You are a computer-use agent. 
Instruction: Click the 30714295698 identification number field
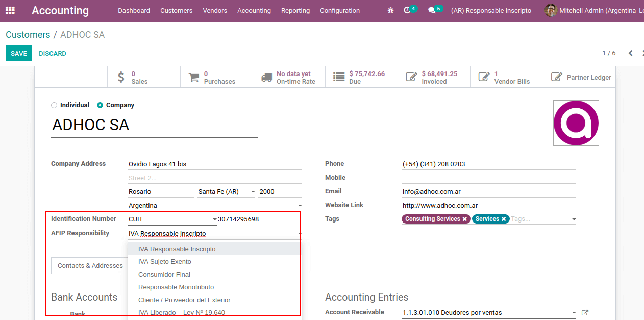click(258, 219)
